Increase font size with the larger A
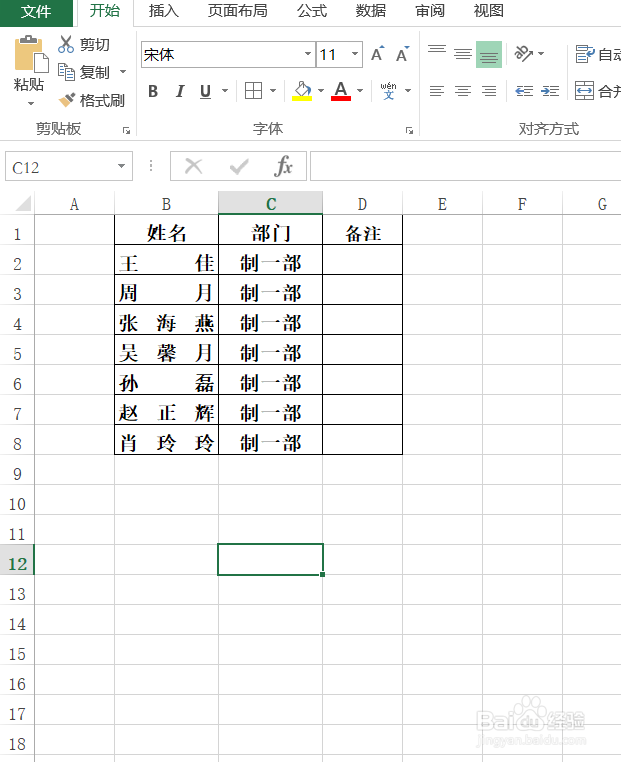 tap(378, 54)
